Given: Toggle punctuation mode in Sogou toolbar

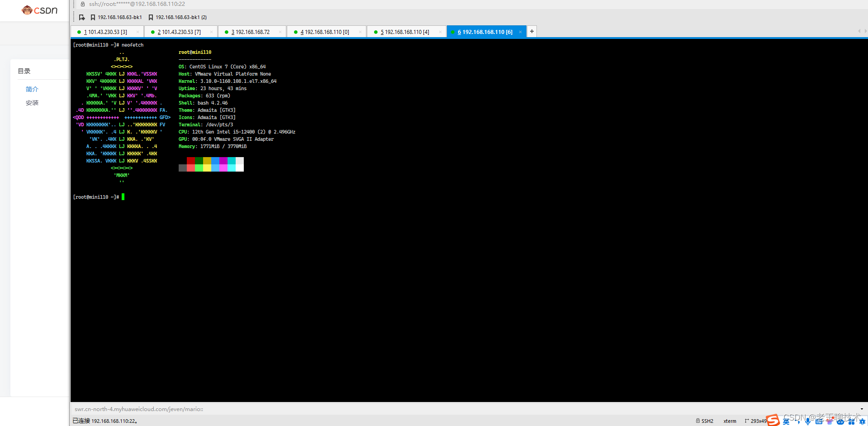Looking at the screenshot, I should (798, 421).
